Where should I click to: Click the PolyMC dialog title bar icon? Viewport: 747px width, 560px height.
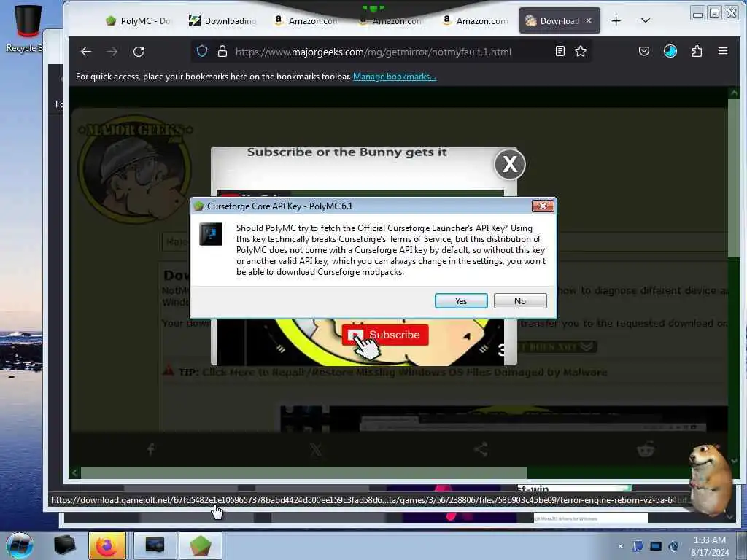pyautogui.click(x=198, y=206)
